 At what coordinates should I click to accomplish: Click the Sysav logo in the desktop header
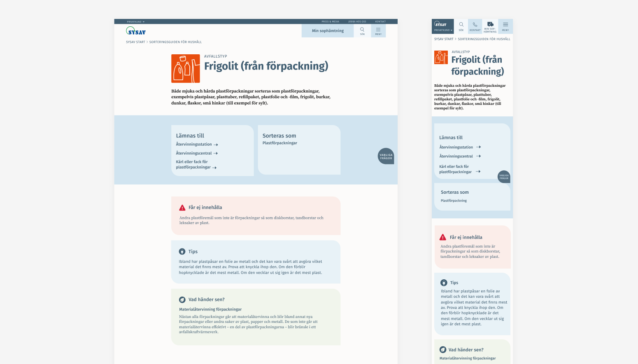pos(136,31)
